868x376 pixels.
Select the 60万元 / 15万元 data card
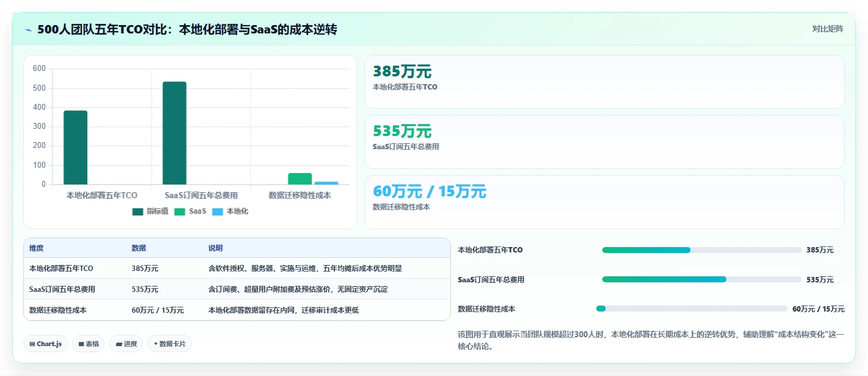(604, 202)
